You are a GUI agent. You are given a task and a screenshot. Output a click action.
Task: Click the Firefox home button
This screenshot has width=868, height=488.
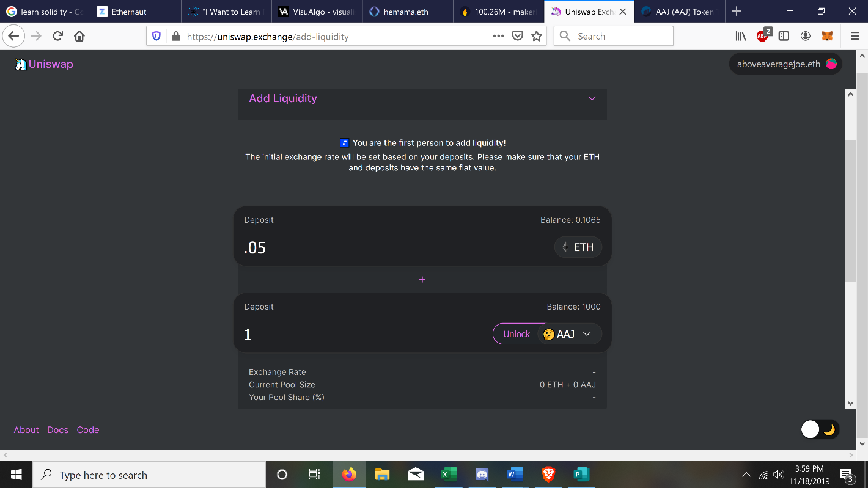[79, 36]
